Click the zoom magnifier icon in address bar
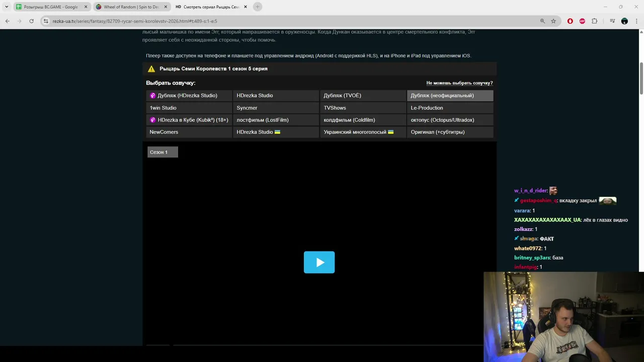This screenshot has height=362, width=644. [x=542, y=21]
